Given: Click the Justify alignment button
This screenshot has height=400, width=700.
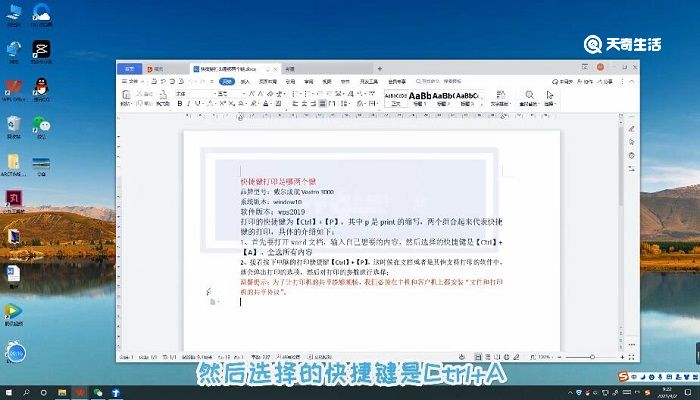Looking at the screenshot, I should [x=322, y=104].
